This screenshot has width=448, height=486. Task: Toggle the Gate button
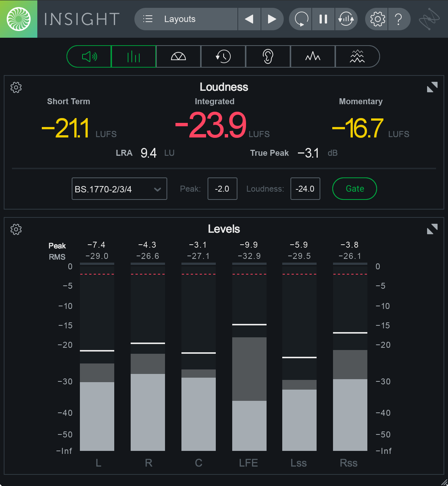(x=355, y=189)
